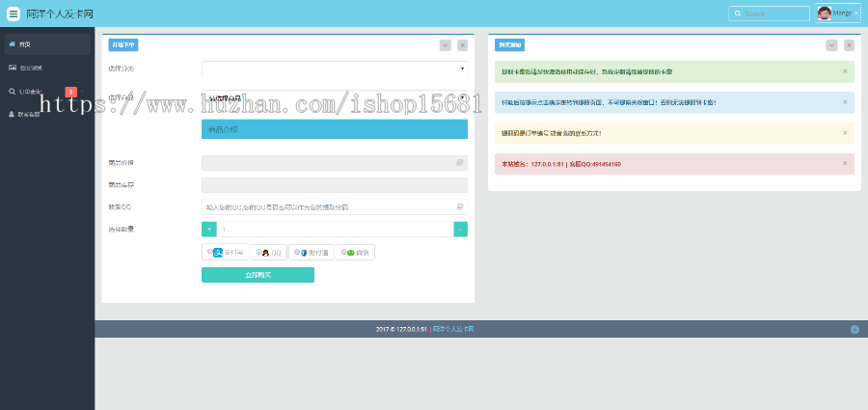
Task: Click the blue order panel title tag
Action: (x=123, y=45)
